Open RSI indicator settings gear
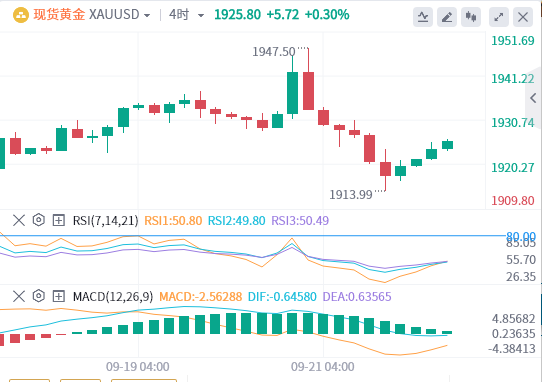Viewport: 542px width, 382px height. [x=39, y=220]
